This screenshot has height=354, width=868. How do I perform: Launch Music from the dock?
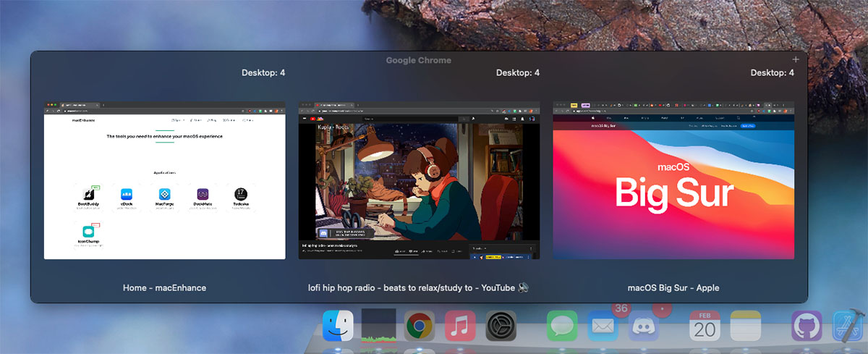(x=460, y=326)
